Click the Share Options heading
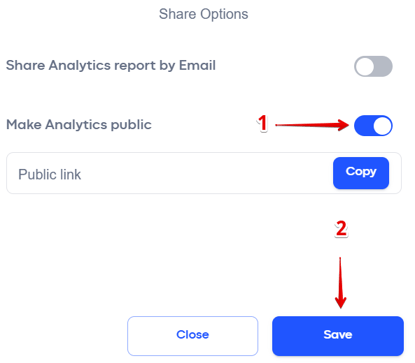This screenshot has height=363, width=415. click(x=203, y=14)
